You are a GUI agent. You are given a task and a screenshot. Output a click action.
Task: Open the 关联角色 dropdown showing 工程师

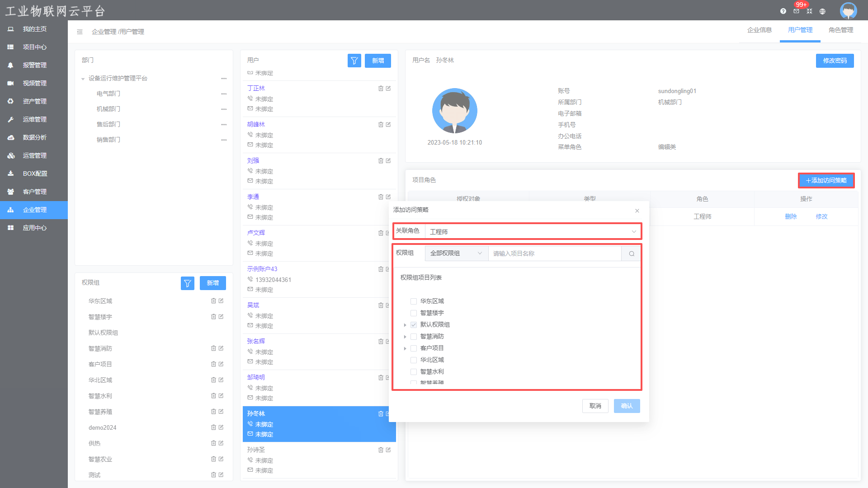[533, 232]
